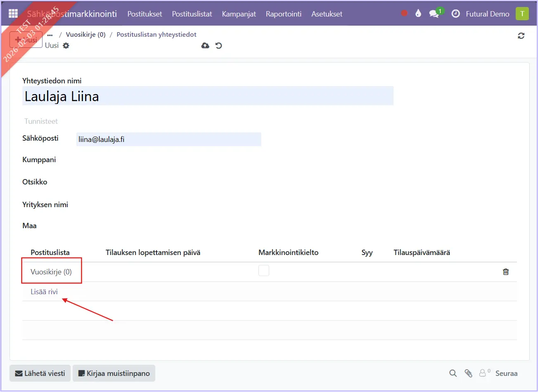This screenshot has width=538, height=392.
Task: Expand the breadcrumb ellipsis menu
Action: coord(50,35)
